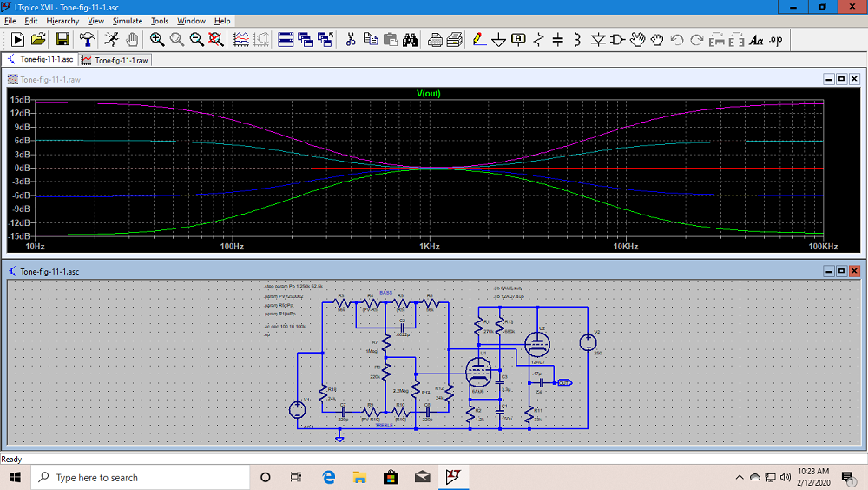This screenshot has width=868, height=490.
Task: Open File Explorer from the taskbar
Action: coord(359,478)
